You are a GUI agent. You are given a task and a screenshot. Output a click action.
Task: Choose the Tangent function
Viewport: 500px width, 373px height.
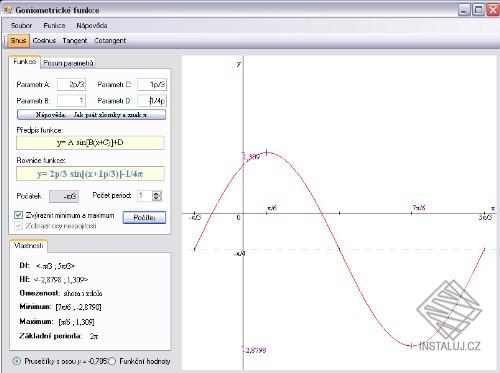tap(75, 41)
